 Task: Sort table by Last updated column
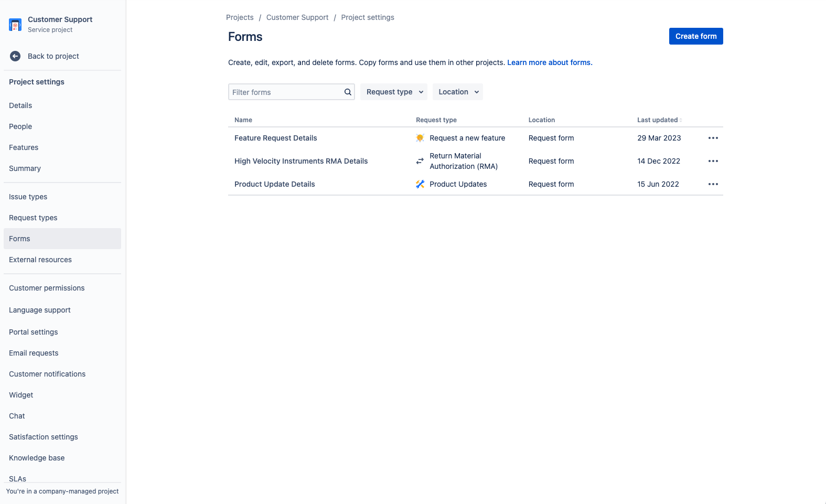[x=659, y=120]
